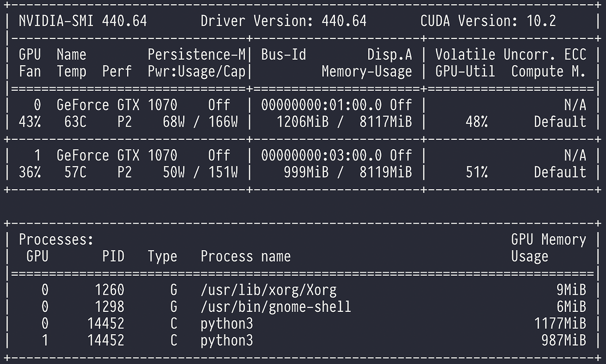This screenshot has height=364, width=606.
Task: Click the Persistence-M column header
Action: 196,55
